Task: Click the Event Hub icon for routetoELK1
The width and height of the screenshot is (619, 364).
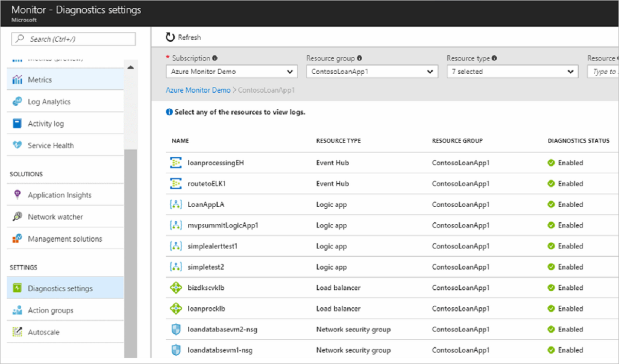Action: tap(176, 184)
